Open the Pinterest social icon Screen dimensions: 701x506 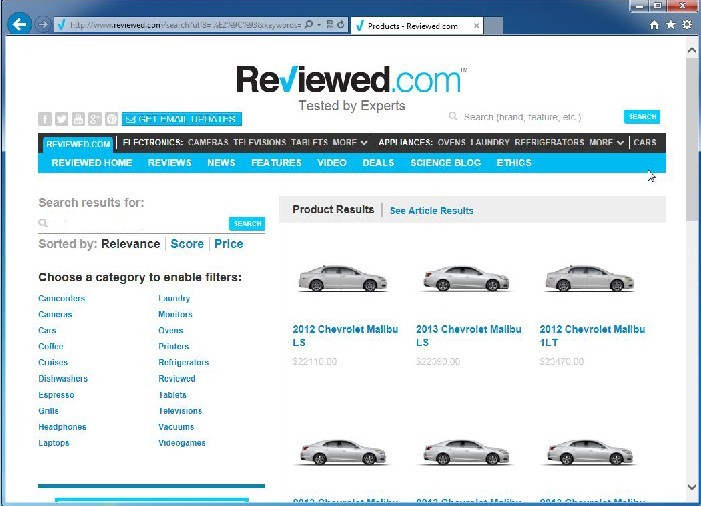[x=111, y=119]
